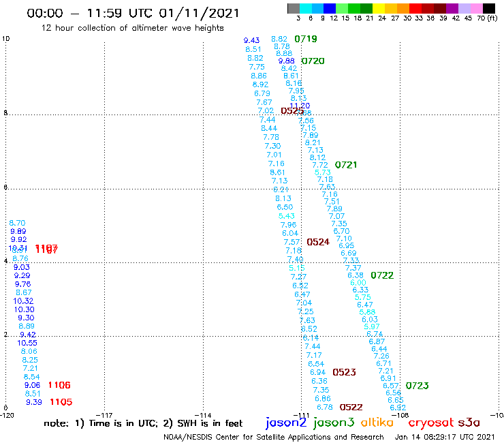Click the wave height value 6.38 near 0722
The image size is (504, 443).
(x=356, y=275)
